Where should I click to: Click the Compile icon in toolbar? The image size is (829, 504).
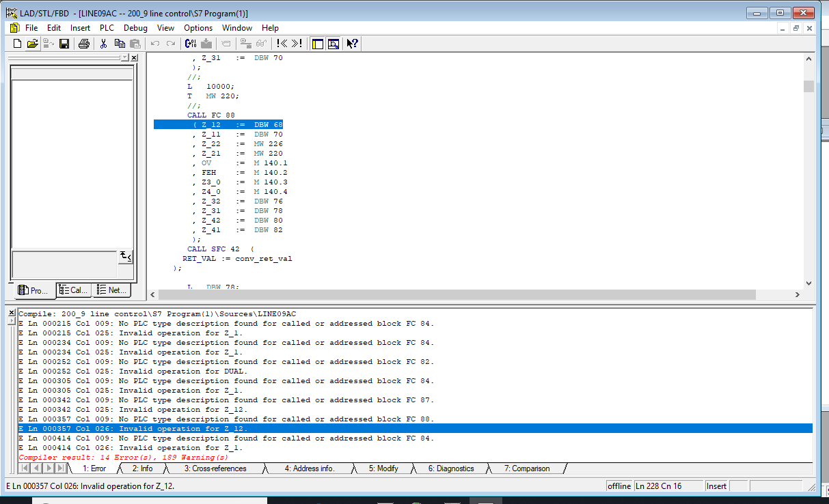(191, 44)
